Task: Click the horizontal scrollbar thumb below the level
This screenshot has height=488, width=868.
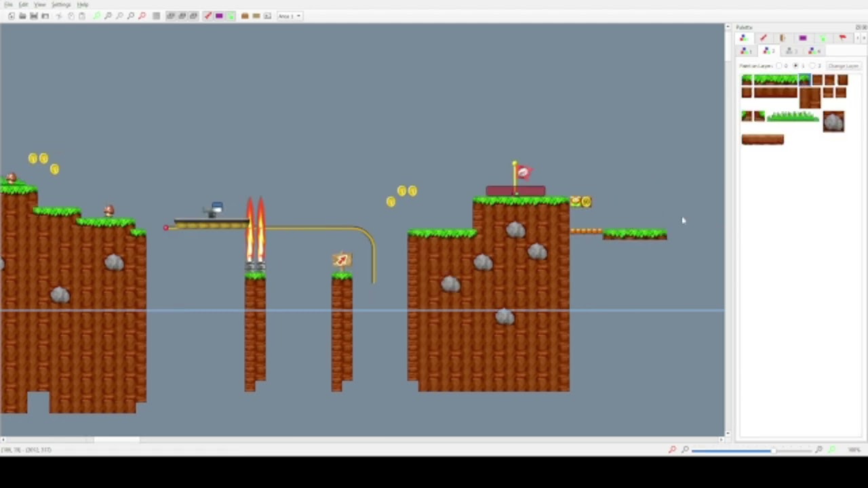Action: 117,439
